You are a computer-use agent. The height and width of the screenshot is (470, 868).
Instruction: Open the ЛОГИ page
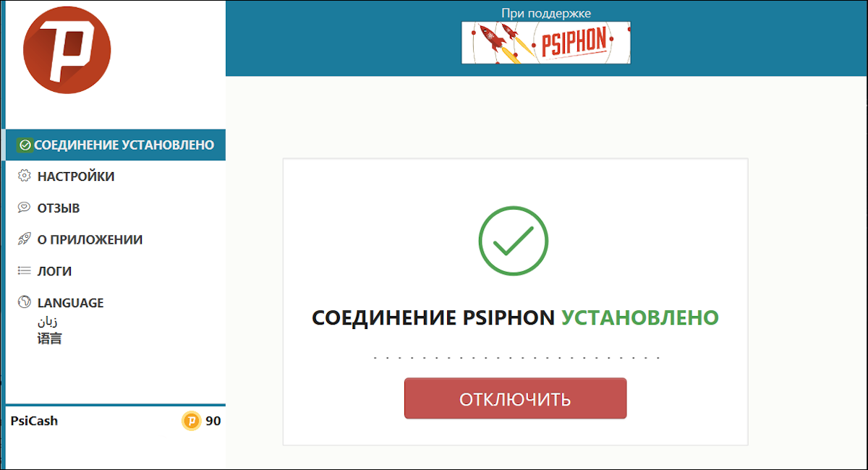click(56, 271)
